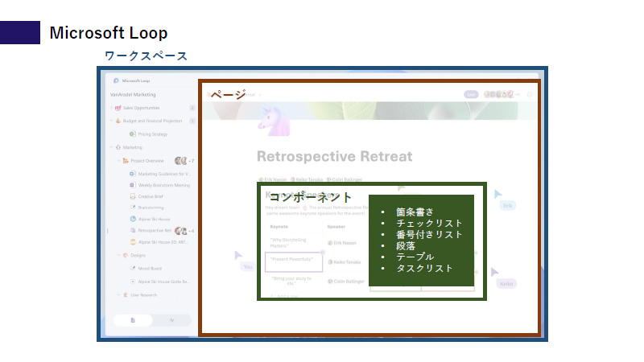The height and width of the screenshot is (362, 644).
Task: Open the Alpine Ski House Sizzle video icon
Action: (133, 282)
